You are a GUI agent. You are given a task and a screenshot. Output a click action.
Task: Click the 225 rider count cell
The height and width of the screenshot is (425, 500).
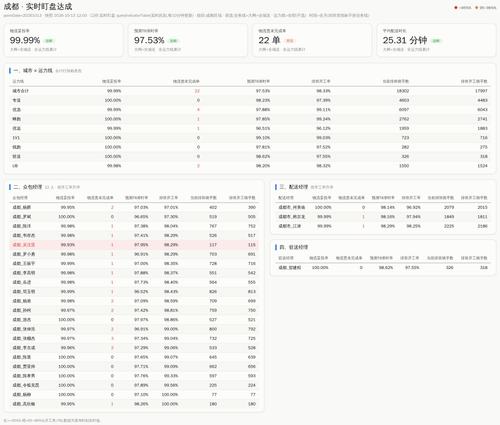(213, 385)
